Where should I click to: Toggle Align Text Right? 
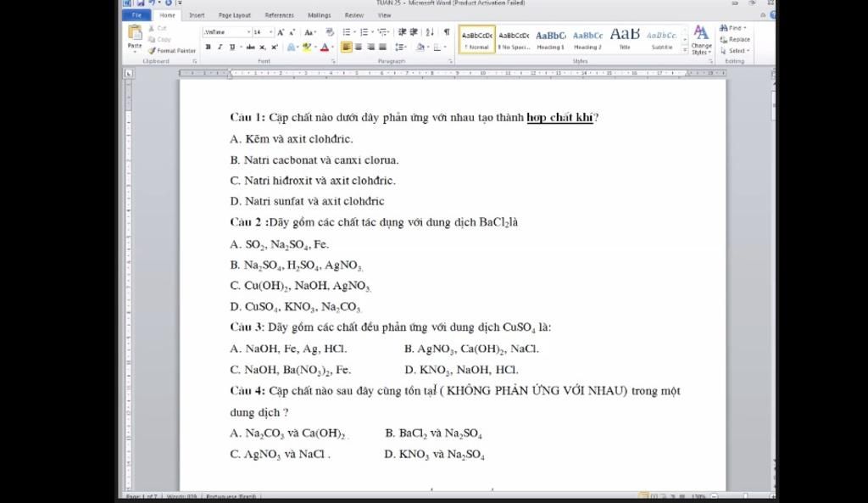(x=370, y=48)
